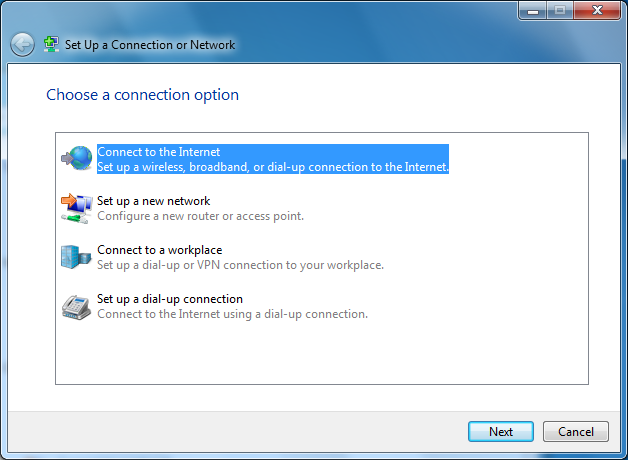The height and width of the screenshot is (460, 628).
Task: Pick 'Set up a dial-up connection' option
Action: 170,299
